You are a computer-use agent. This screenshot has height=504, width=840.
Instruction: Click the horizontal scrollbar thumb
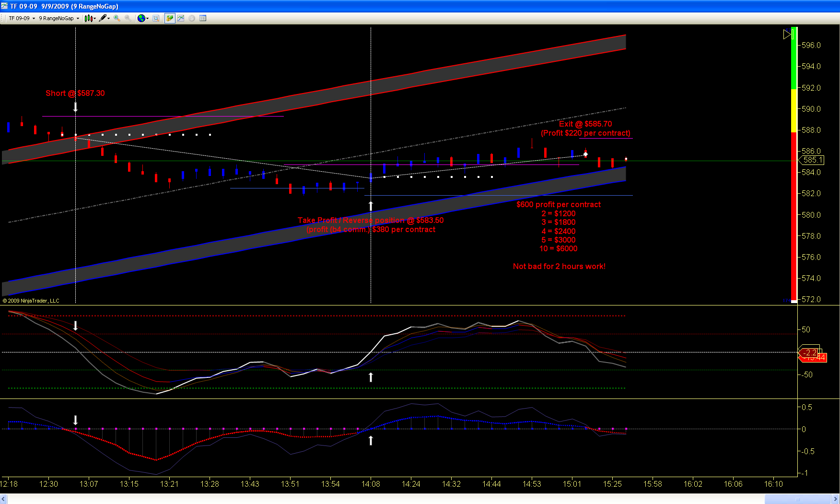click(x=798, y=499)
